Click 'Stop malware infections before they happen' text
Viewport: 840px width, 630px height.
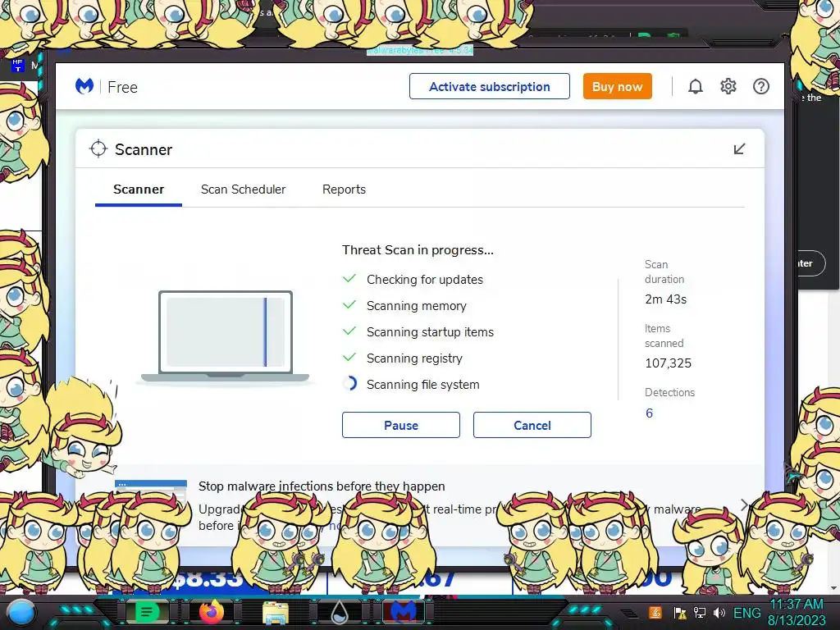pyautogui.click(x=322, y=486)
